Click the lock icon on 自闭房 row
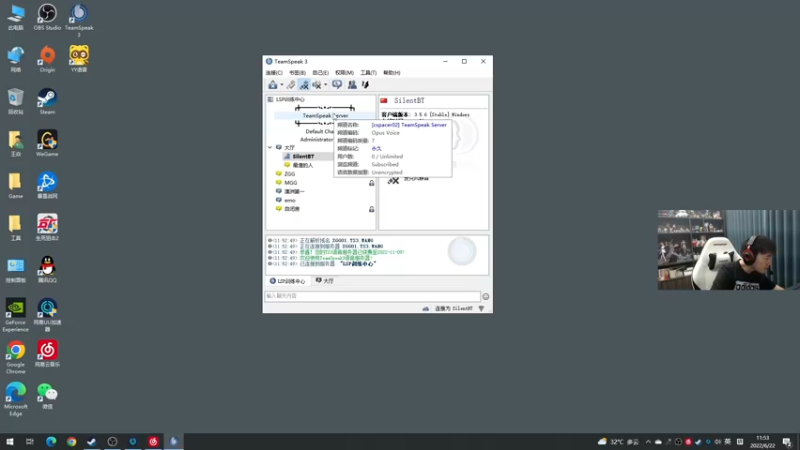The width and height of the screenshot is (800, 450). 371,209
